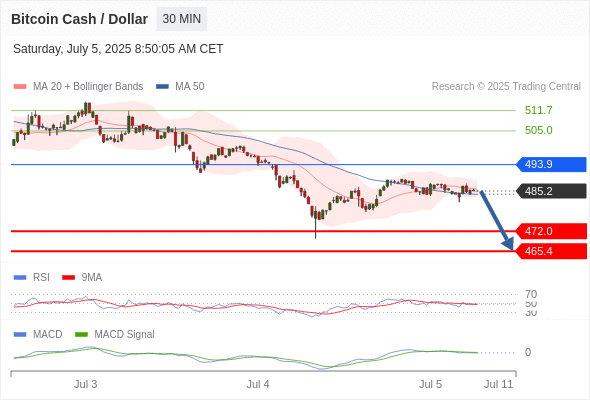Click the RSI legend blue marker
This screenshot has width=590, height=400.
(x=20, y=278)
